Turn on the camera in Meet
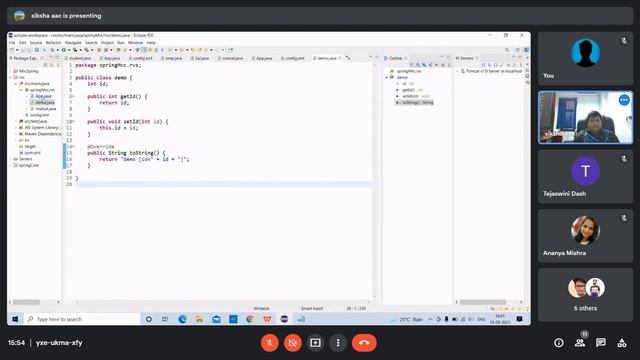 tap(293, 343)
